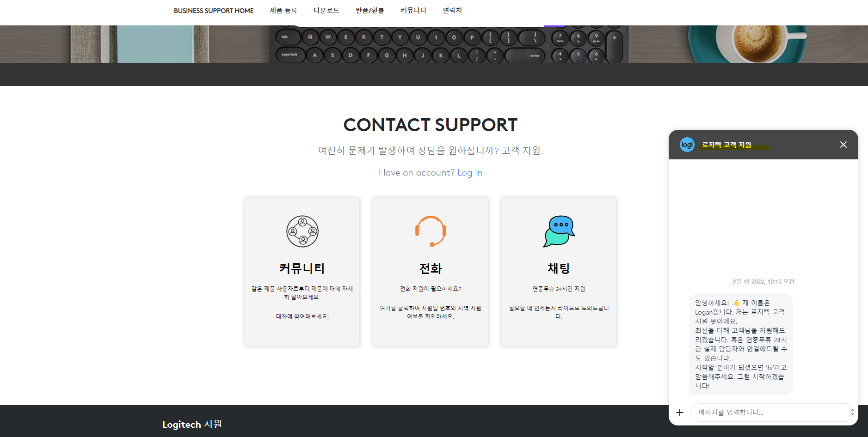The width and height of the screenshot is (868, 437).
Task: Click the Logitech 지원 footer heading
Action: tap(192, 424)
